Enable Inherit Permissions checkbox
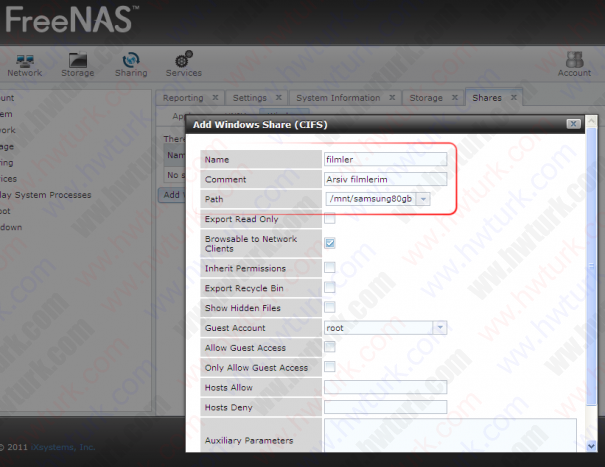The height and width of the screenshot is (467, 605). tap(330, 267)
